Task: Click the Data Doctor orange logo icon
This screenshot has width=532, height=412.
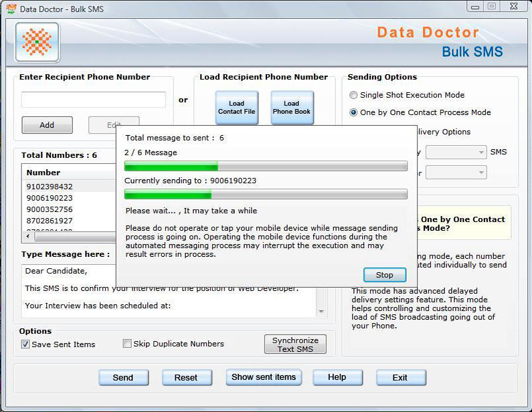Action: click(37, 42)
